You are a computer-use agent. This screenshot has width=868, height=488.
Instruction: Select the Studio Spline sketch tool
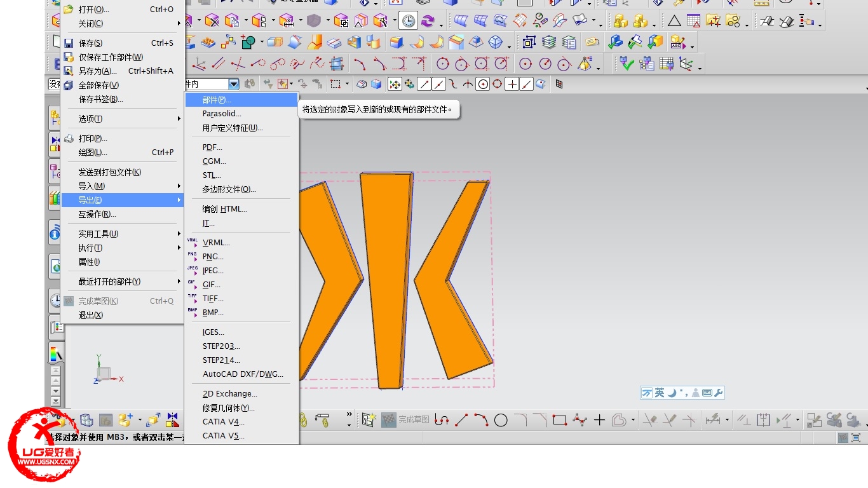pos(580,419)
